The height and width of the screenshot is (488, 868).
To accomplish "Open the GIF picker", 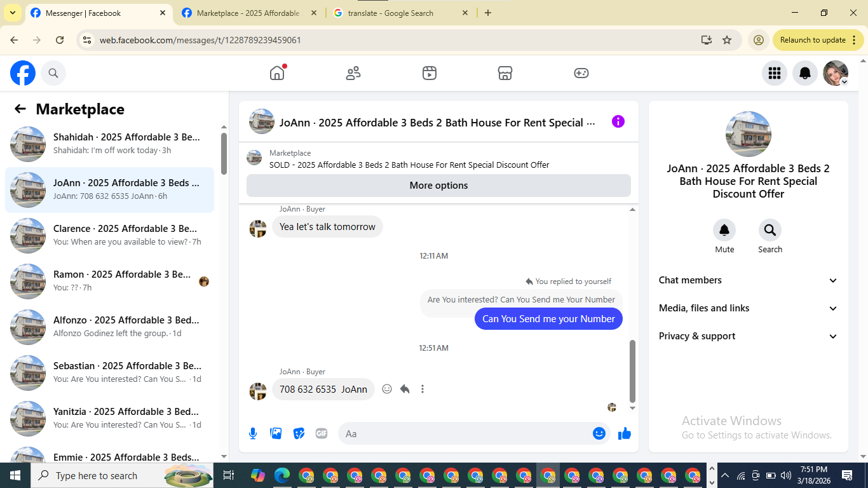I will click(x=322, y=433).
